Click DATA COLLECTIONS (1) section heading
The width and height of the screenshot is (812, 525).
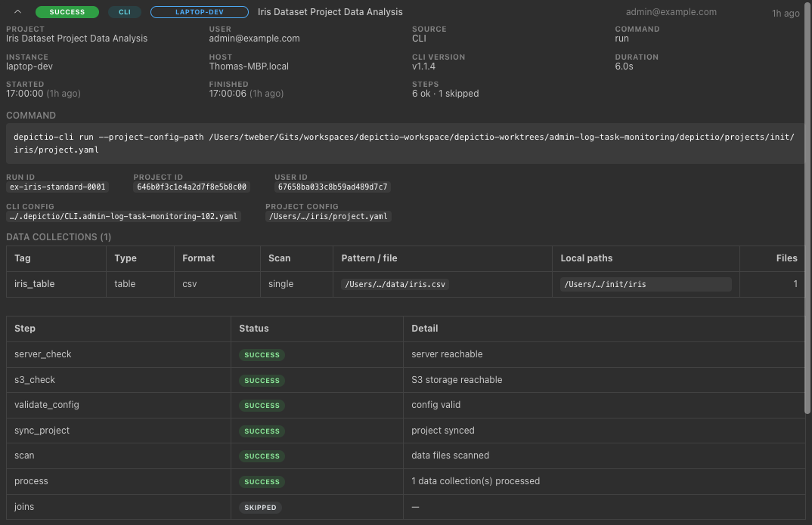coord(58,237)
